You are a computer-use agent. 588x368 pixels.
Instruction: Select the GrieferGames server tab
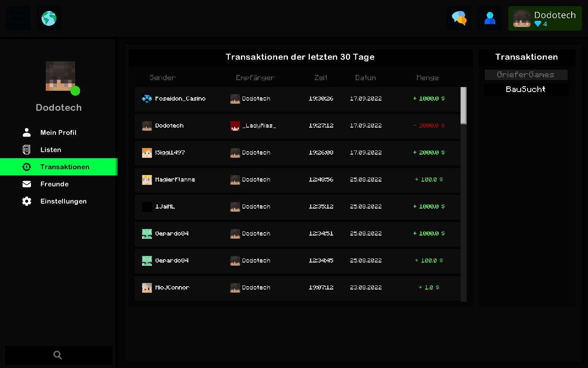tap(526, 75)
